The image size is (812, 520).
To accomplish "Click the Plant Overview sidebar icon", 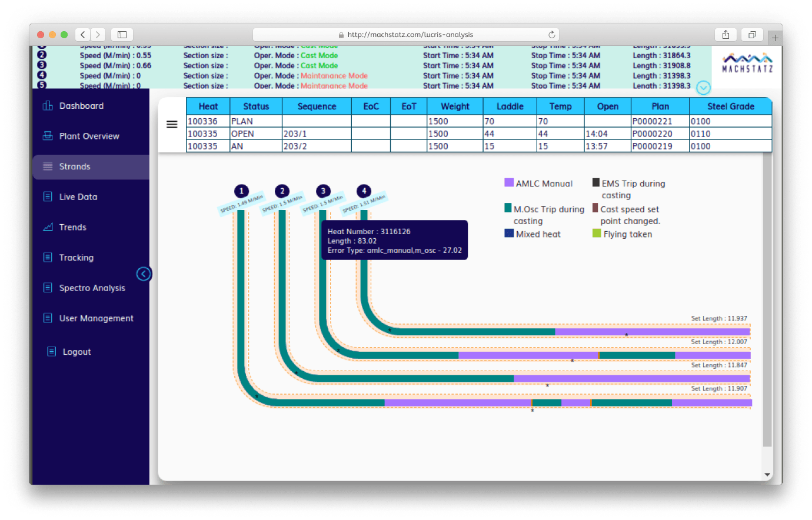I will click(x=48, y=136).
